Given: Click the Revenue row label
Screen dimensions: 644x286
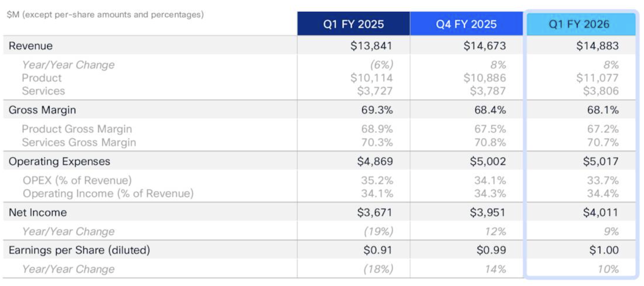Looking at the screenshot, I should point(31,46).
